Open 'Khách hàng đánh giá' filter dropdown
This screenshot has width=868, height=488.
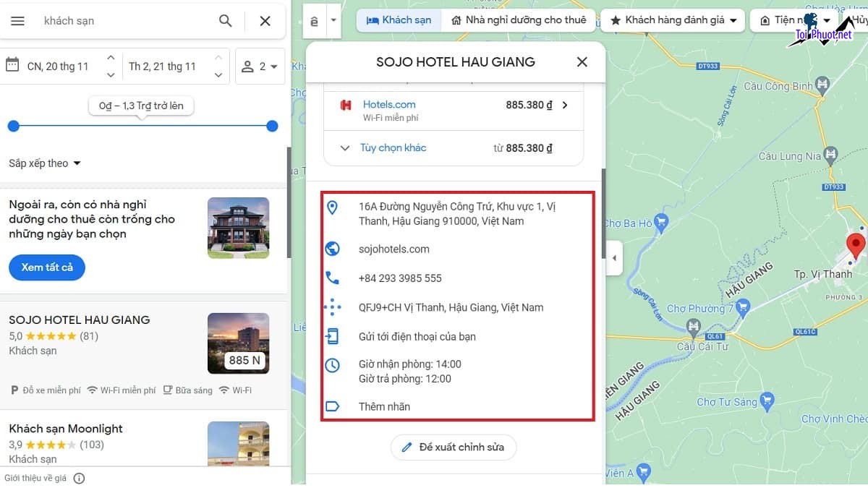[x=673, y=20]
